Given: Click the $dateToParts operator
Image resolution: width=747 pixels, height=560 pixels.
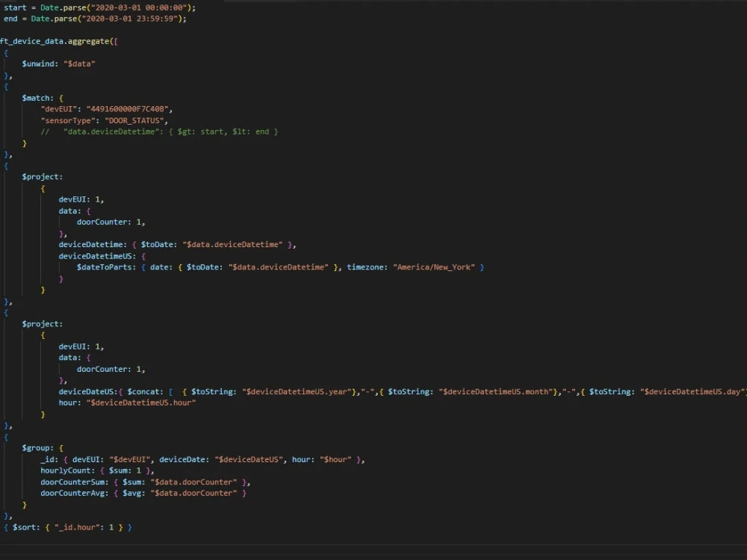Looking at the screenshot, I should click(106, 267).
